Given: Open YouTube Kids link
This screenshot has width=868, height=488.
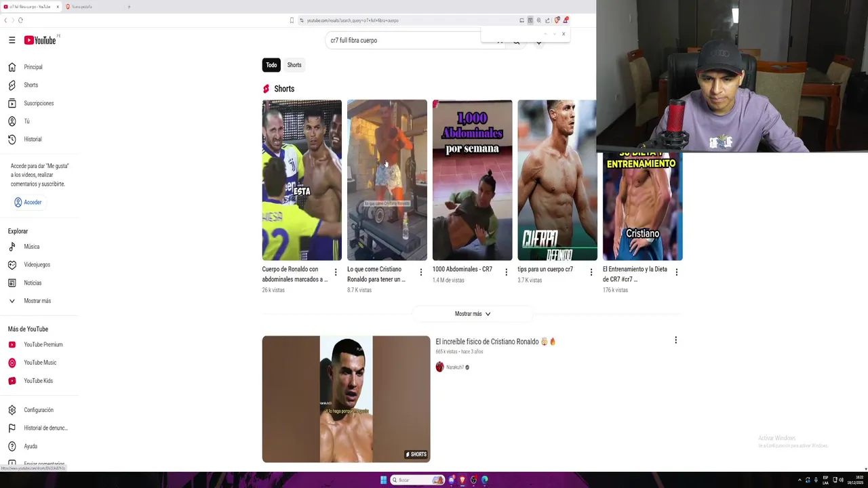Looking at the screenshot, I should (38, 381).
